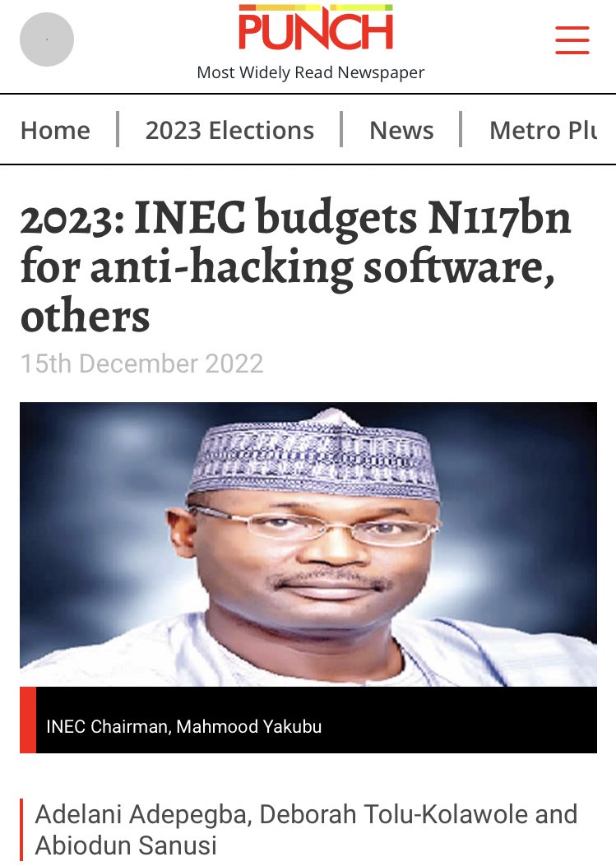The width and height of the screenshot is (616, 866).
Task: Click the 'INEC Chairman, Mahmood Yakubu' caption
Action: click(x=184, y=726)
